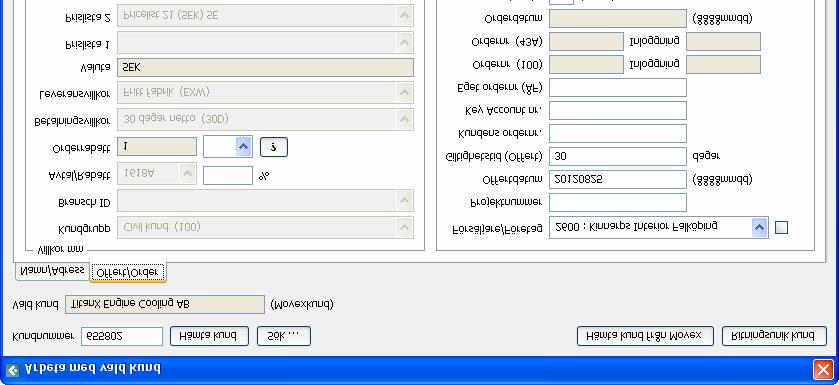Click the Projektnummer input field
Screen dimensions: 839x385
click(x=617, y=203)
